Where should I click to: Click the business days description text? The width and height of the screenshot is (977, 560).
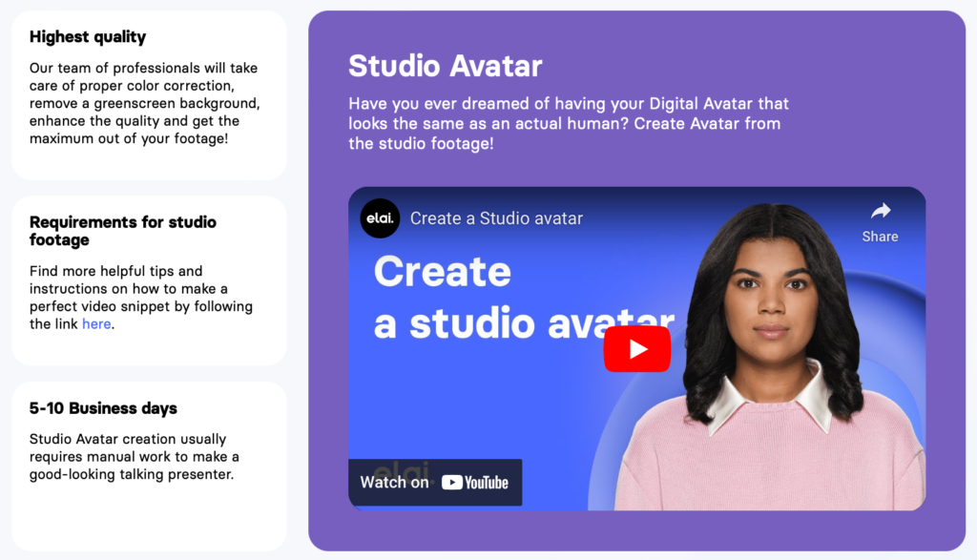coord(134,457)
